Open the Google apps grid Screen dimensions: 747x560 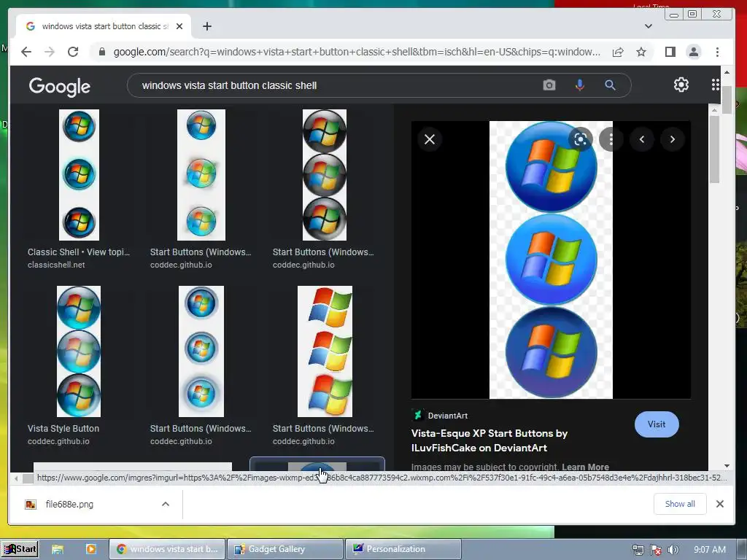tap(715, 85)
